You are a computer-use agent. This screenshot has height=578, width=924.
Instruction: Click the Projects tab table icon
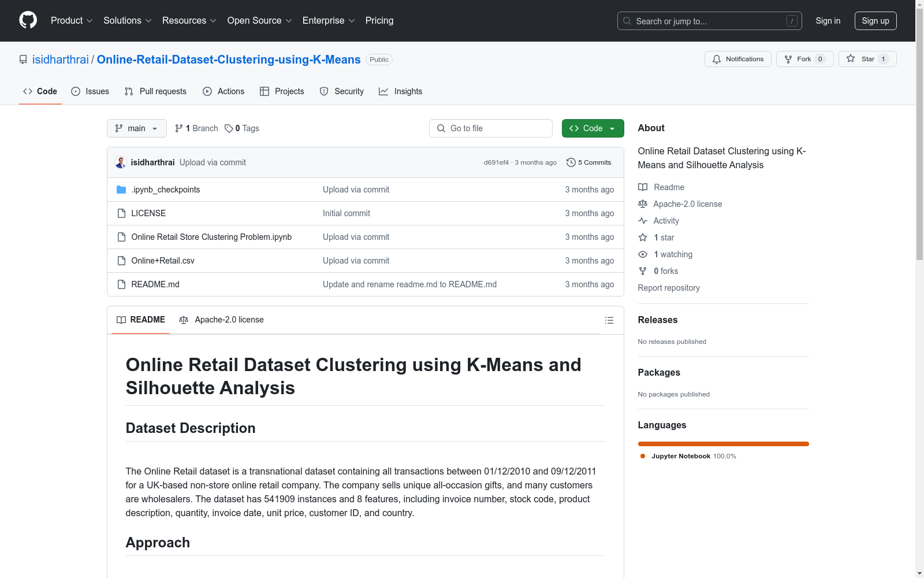click(x=264, y=91)
